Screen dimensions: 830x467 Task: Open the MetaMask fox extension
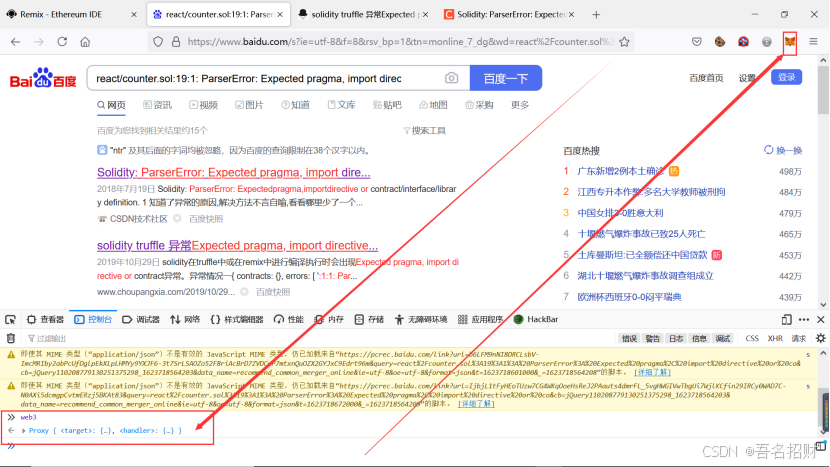click(790, 42)
